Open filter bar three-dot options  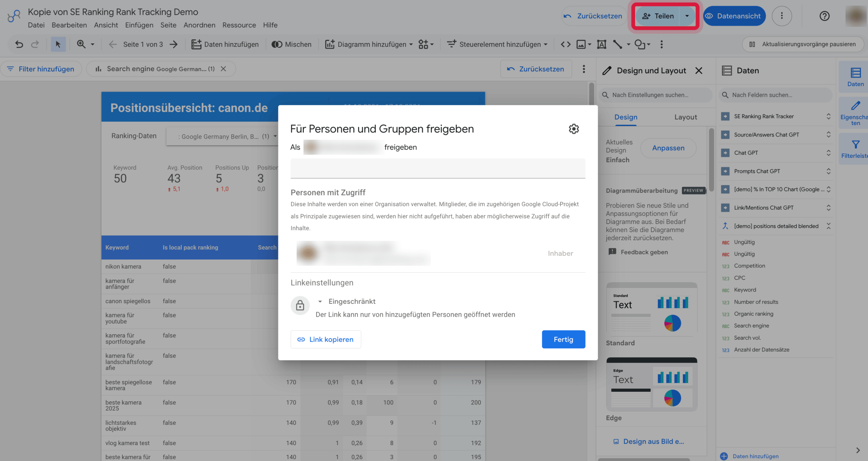(584, 69)
